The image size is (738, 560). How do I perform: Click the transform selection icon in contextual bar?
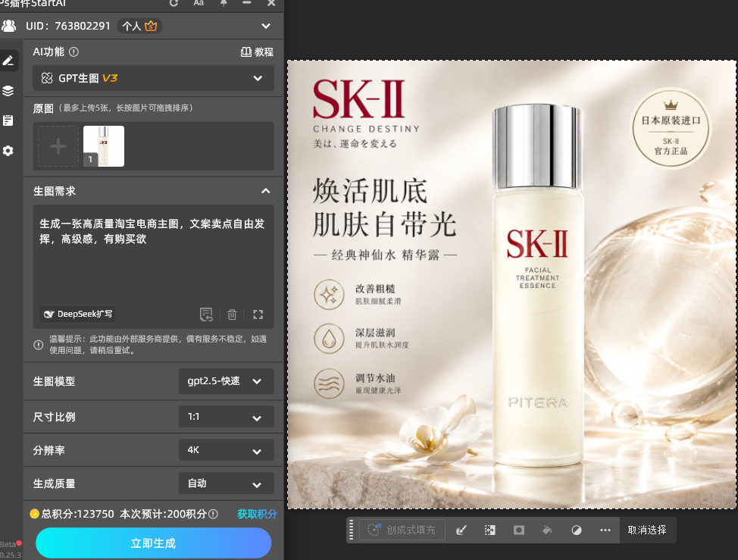click(490, 530)
